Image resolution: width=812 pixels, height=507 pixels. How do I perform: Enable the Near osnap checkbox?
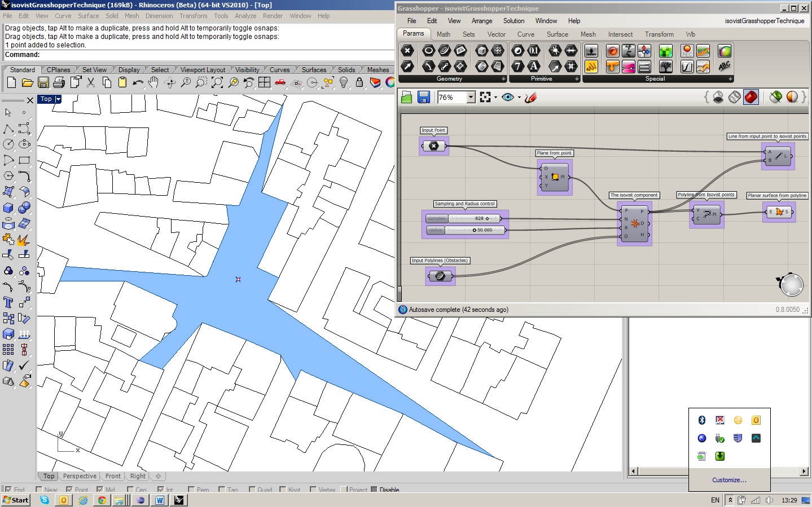[x=39, y=490]
